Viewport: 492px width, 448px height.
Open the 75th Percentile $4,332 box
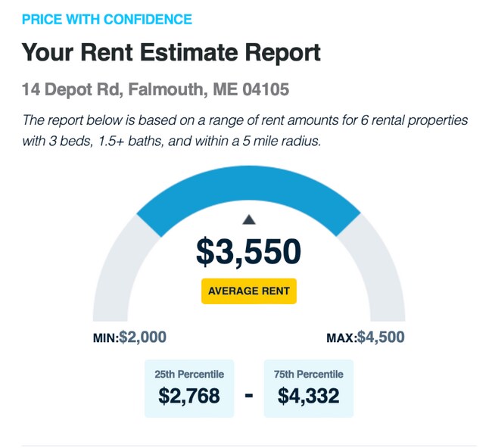tap(308, 388)
